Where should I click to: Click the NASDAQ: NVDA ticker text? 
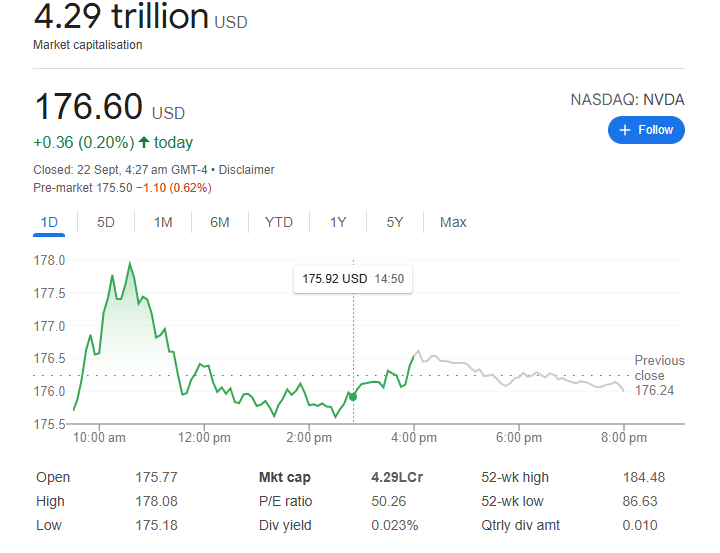627,100
